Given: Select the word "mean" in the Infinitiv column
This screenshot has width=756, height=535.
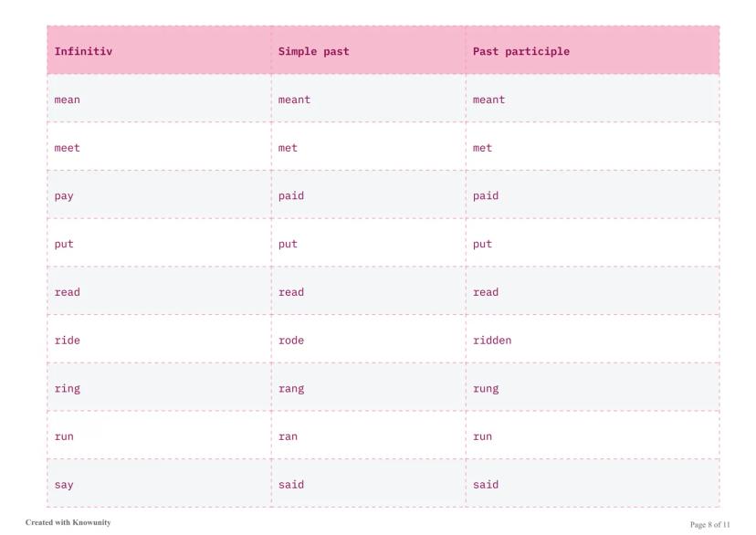Looking at the screenshot, I should tap(68, 100).
